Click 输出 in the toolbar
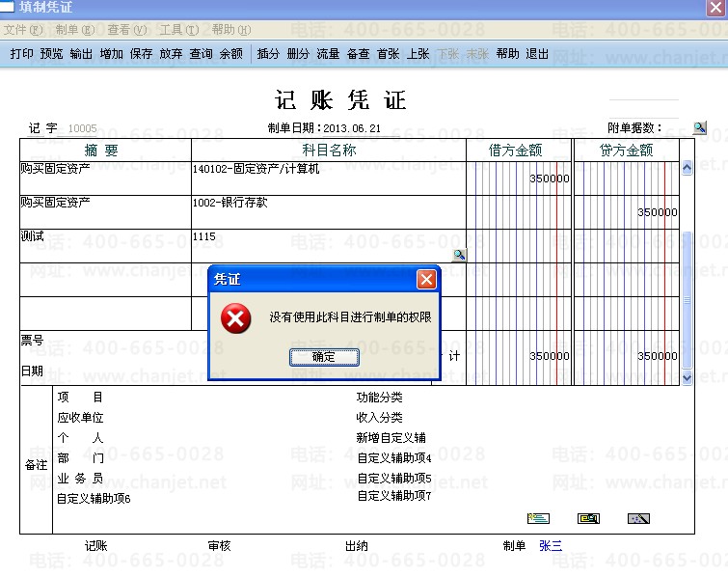The height and width of the screenshot is (577, 728). (81, 54)
